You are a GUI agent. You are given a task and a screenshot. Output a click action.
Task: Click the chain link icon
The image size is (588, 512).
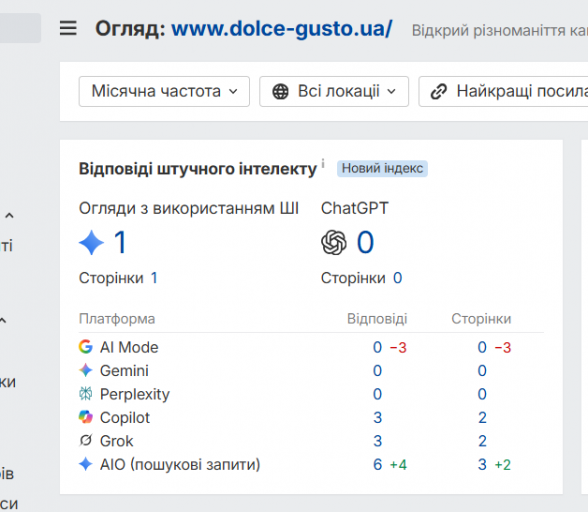click(439, 92)
